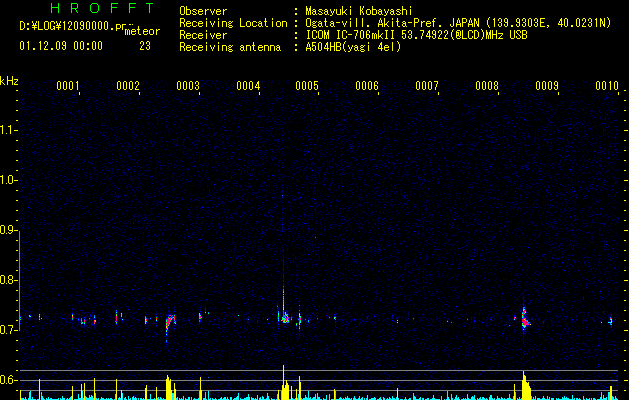Click the 1.1 frequency axis label

click(8, 130)
